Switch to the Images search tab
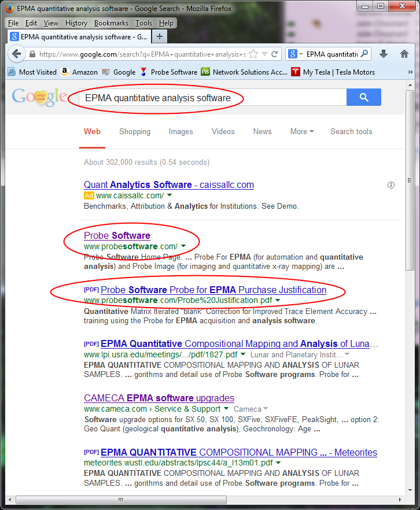The width and height of the screenshot is (420, 510). [x=180, y=132]
